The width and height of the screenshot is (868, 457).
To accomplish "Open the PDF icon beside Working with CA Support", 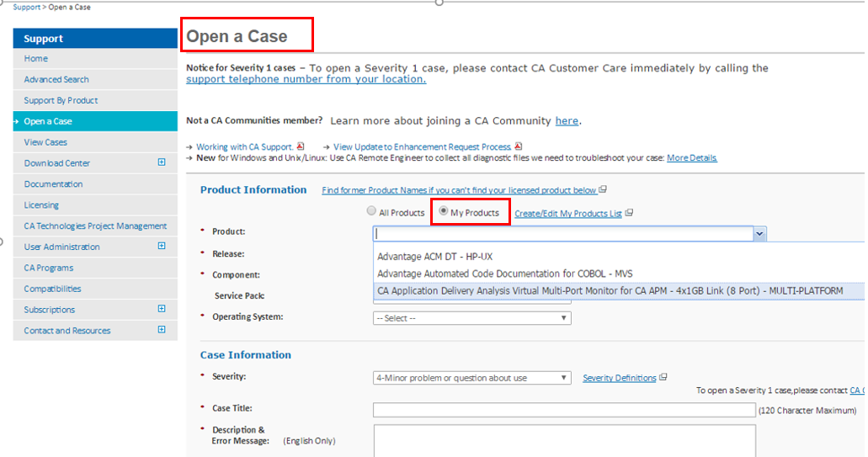I will [301, 146].
